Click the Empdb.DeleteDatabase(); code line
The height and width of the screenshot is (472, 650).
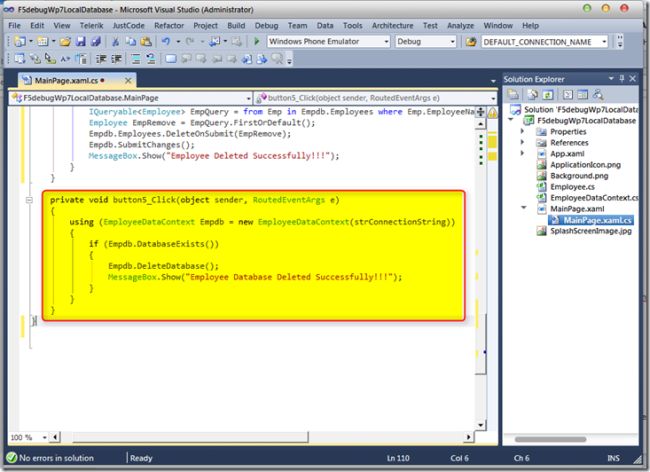tap(163, 266)
